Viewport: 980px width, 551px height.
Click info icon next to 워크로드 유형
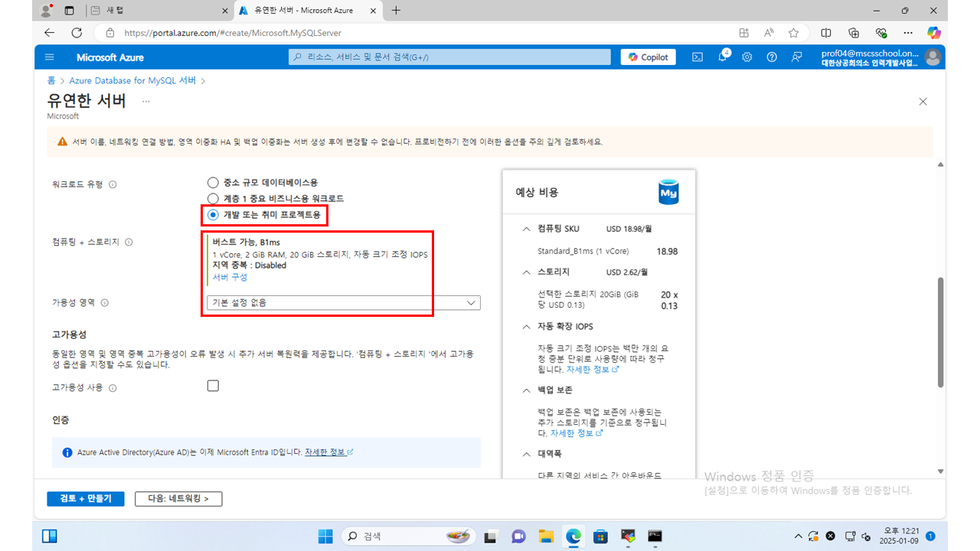113,184
